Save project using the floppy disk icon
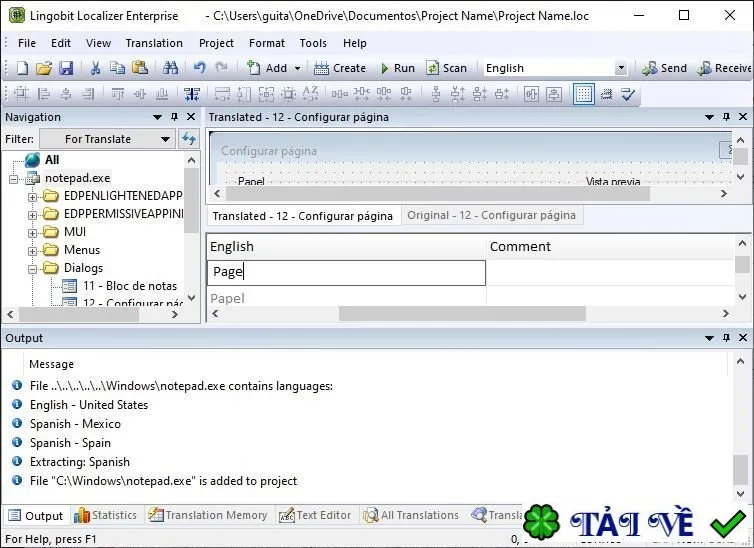 pyautogui.click(x=66, y=68)
